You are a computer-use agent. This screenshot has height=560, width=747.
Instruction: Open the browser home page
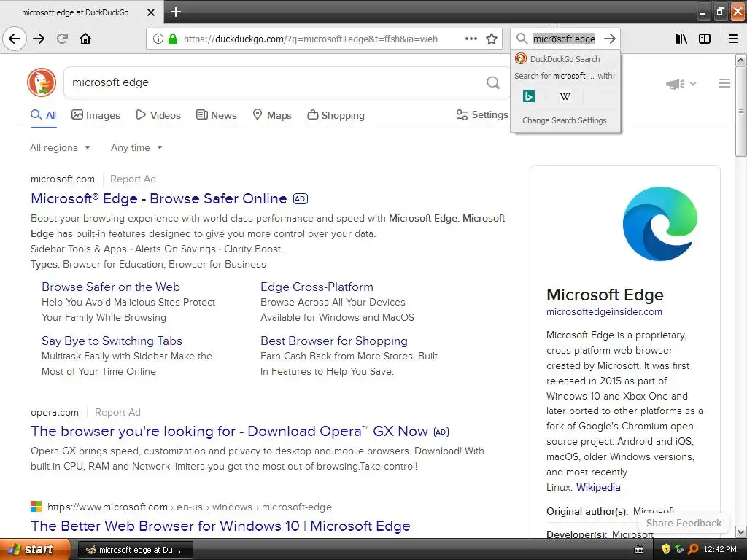85,39
